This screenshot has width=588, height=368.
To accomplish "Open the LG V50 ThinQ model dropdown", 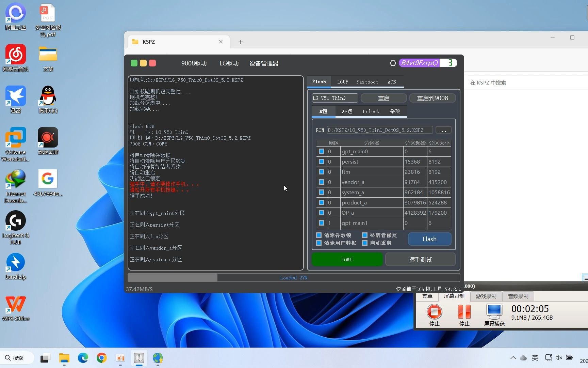I will pyautogui.click(x=335, y=98).
